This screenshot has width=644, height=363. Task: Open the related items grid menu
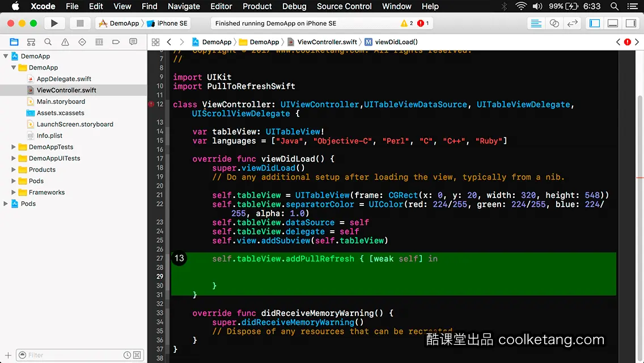point(156,42)
